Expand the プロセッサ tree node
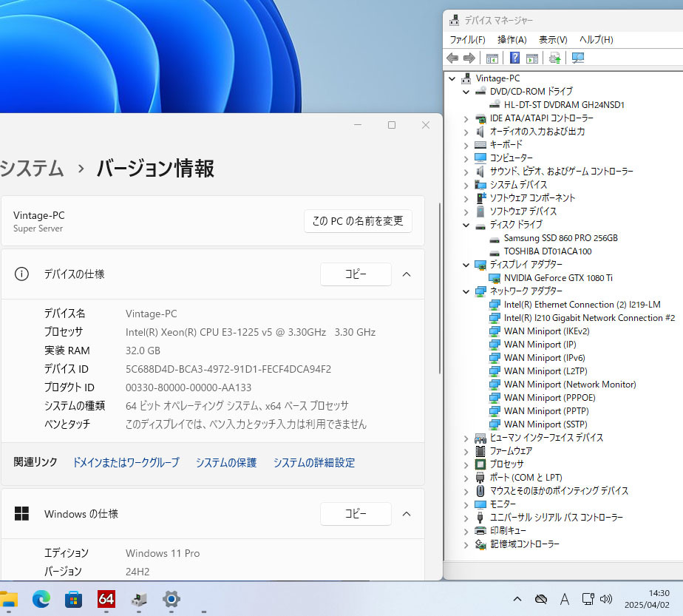The width and height of the screenshot is (683, 616). [466, 464]
